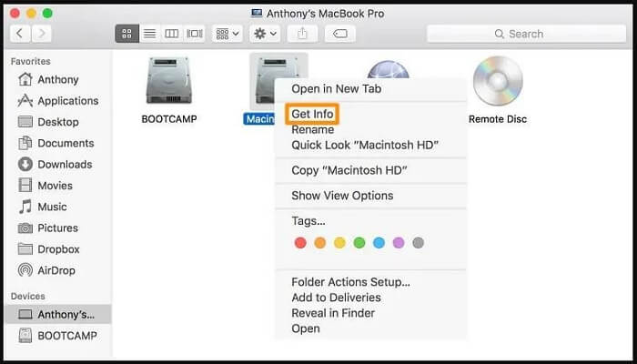Choose Rename from context menu
637x364 pixels.
313,129
